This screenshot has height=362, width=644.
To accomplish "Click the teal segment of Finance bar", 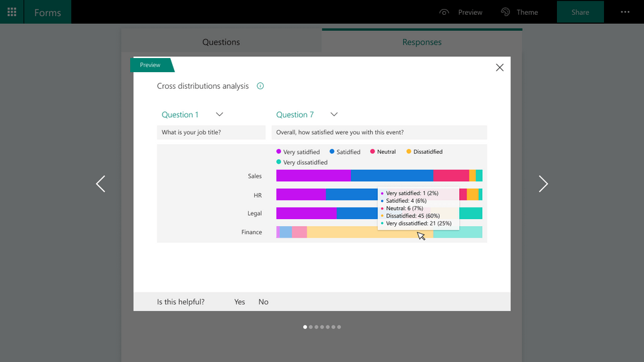I will (x=458, y=233).
